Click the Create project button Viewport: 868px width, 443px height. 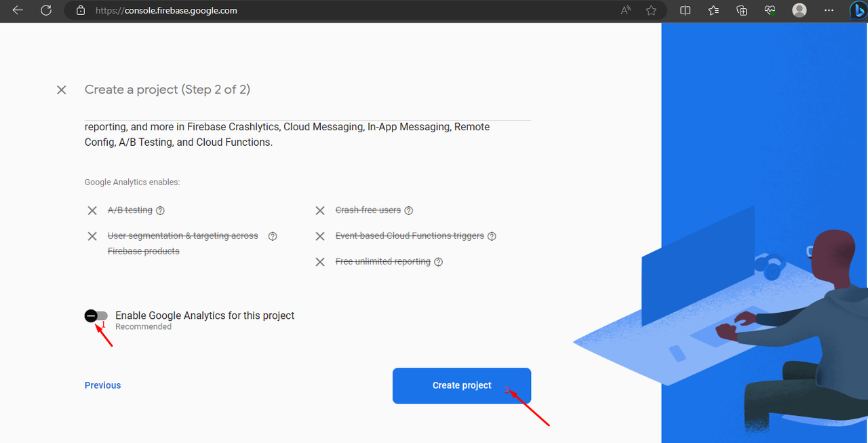point(461,385)
